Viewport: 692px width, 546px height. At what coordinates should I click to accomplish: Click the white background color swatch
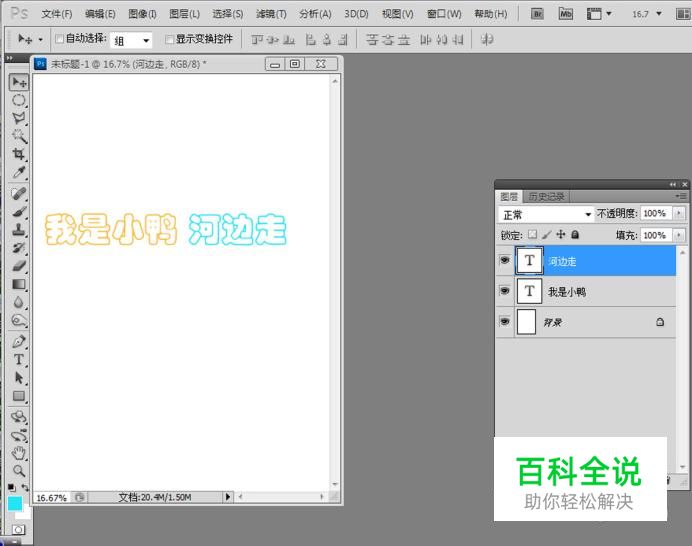pos(25,514)
